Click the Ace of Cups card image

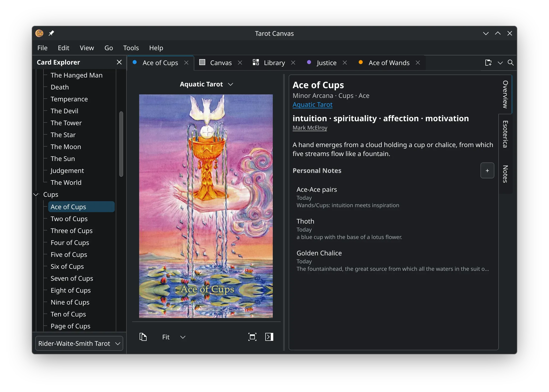206,206
